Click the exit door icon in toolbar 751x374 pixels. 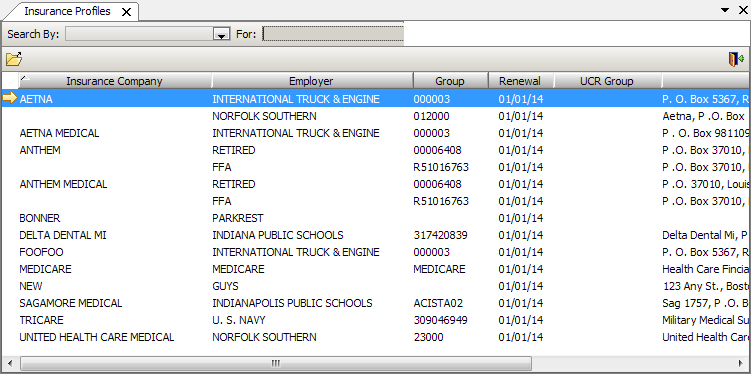tap(736, 59)
